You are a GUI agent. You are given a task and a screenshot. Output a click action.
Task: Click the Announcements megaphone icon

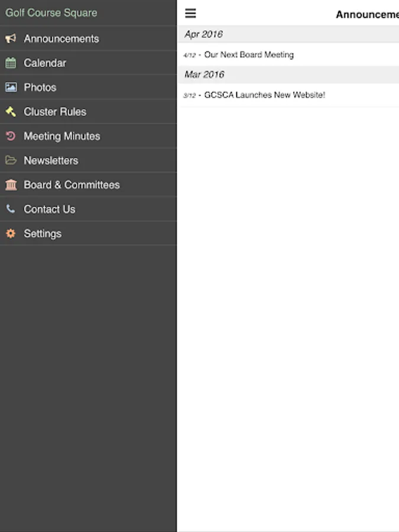pos(11,38)
